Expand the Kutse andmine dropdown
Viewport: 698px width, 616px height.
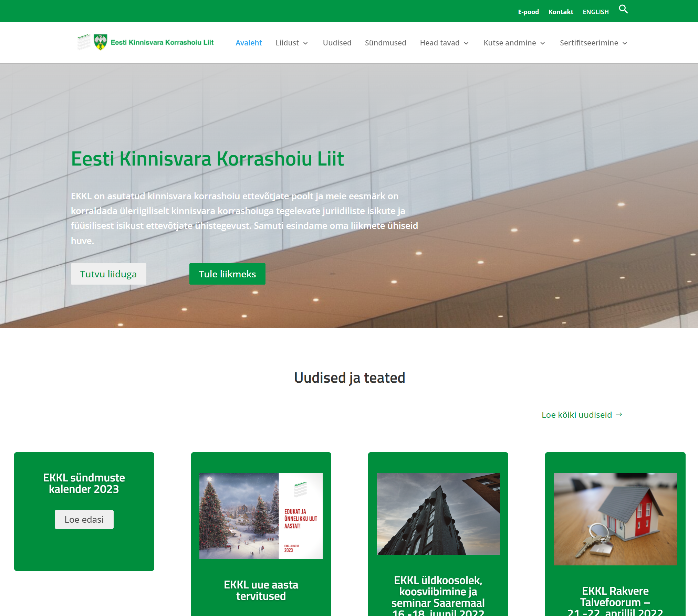pos(514,43)
